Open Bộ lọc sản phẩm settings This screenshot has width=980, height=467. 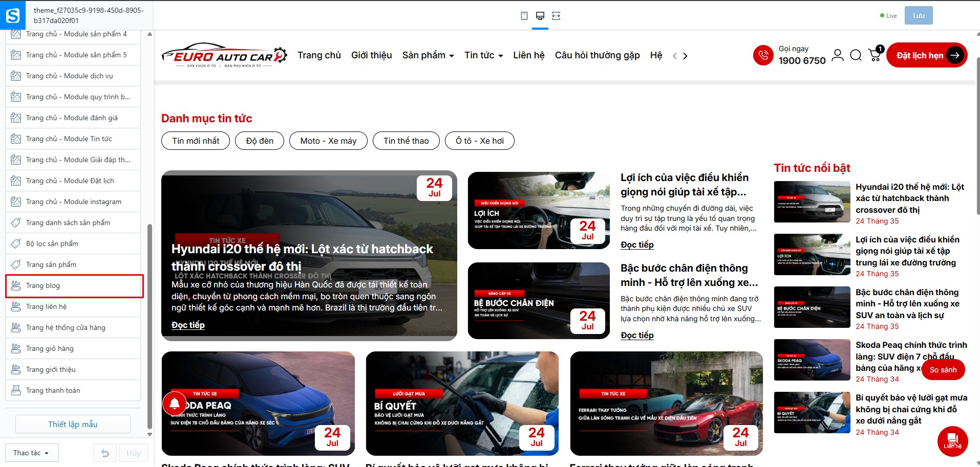coord(73,243)
